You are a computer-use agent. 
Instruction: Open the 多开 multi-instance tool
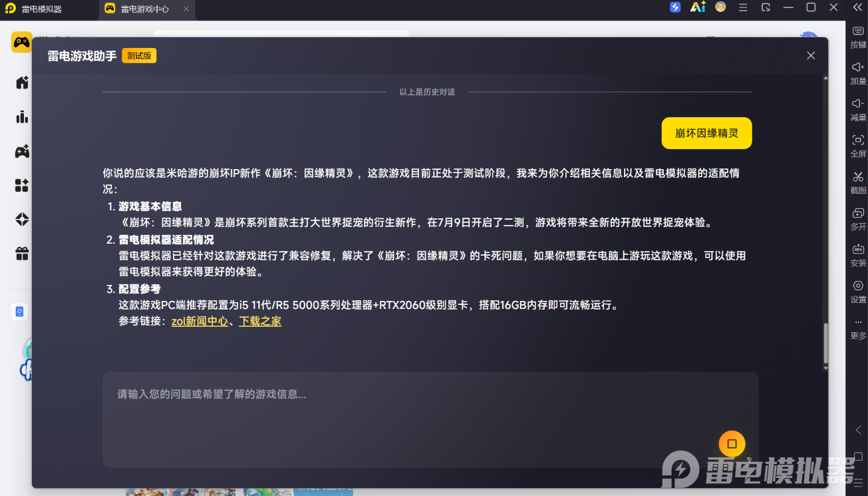coord(858,220)
